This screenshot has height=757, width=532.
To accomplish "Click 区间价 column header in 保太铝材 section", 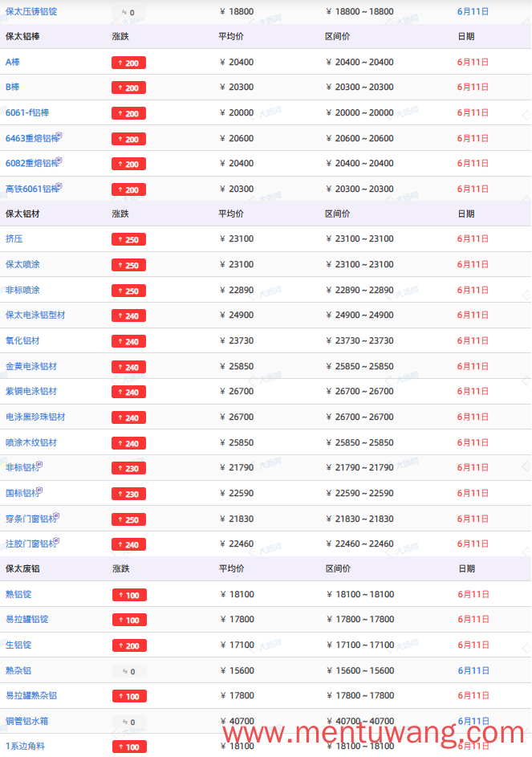I will coord(338,214).
